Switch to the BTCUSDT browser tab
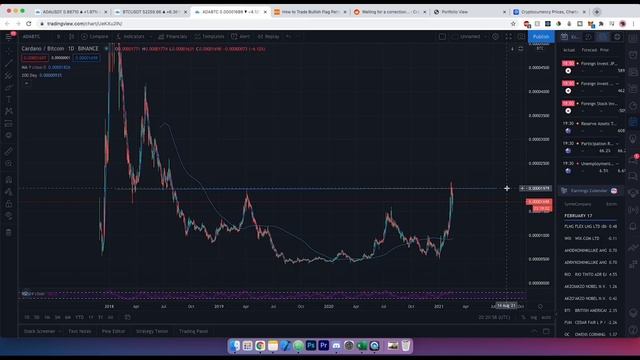This screenshot has height=360, width=640. point(151,12)
